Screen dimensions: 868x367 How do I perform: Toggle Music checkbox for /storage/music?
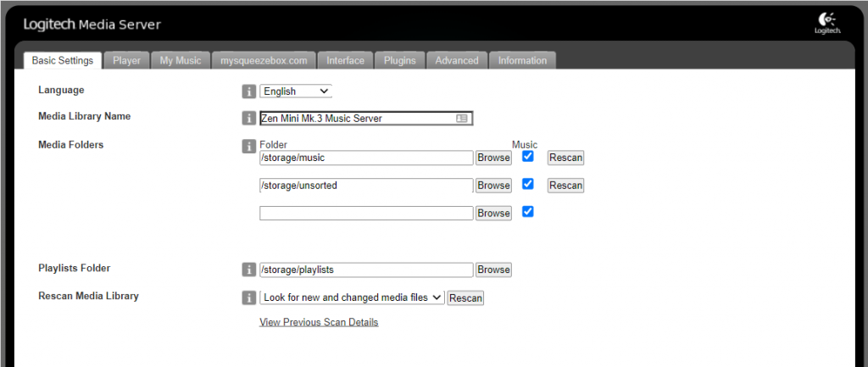click(528, 156)
